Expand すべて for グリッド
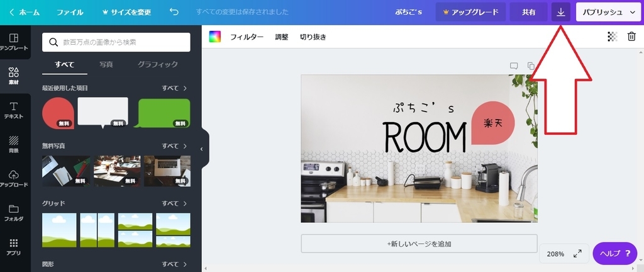644x272 pixels. point(175,203)
